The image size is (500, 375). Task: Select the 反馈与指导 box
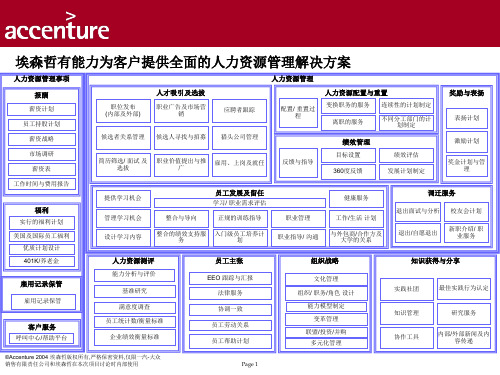(298, 163)
